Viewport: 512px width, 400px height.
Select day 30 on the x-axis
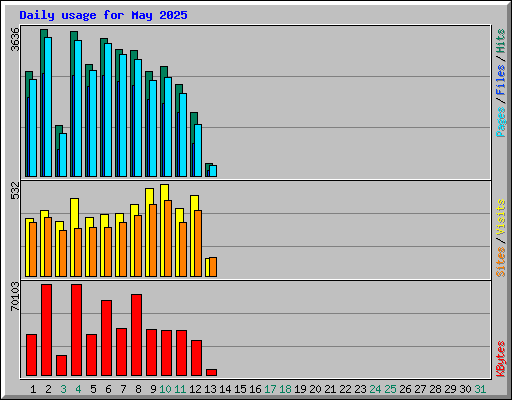coord(465,389)
